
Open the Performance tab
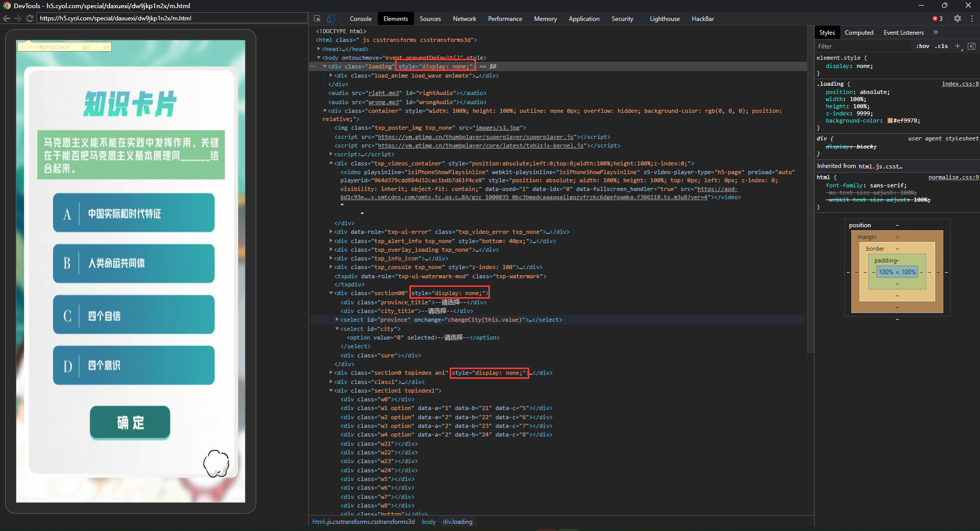point(505,18)
